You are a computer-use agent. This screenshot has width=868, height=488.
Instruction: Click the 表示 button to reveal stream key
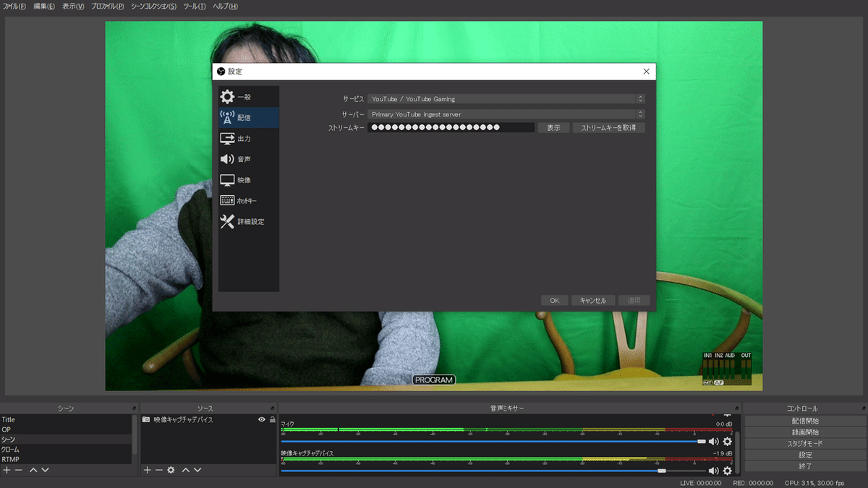553,128
